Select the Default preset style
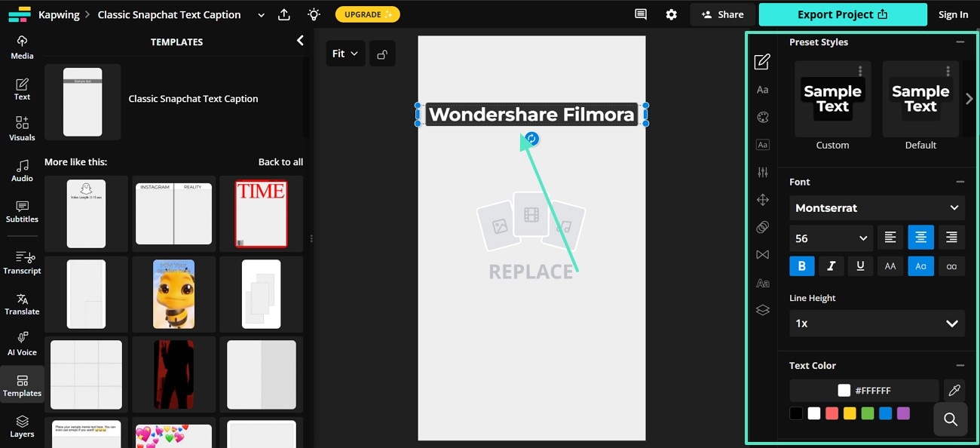980x448 pixels. [x=920, y=100]
